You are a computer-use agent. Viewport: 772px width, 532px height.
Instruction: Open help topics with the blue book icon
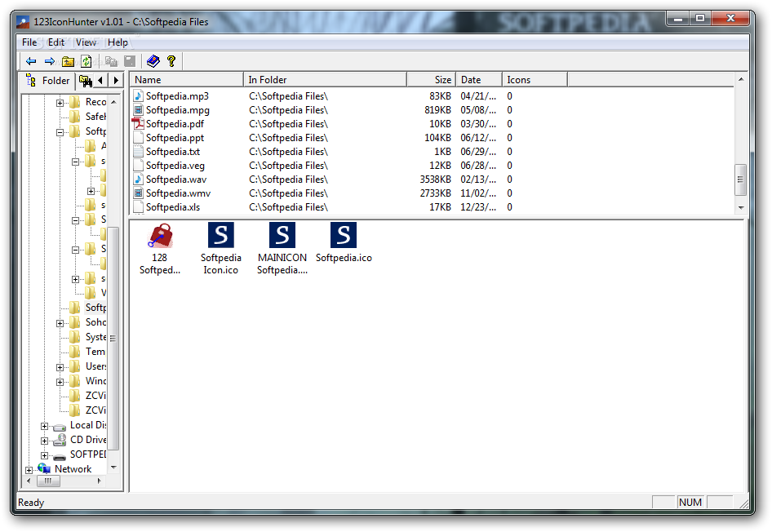click(x=153, y=61)
